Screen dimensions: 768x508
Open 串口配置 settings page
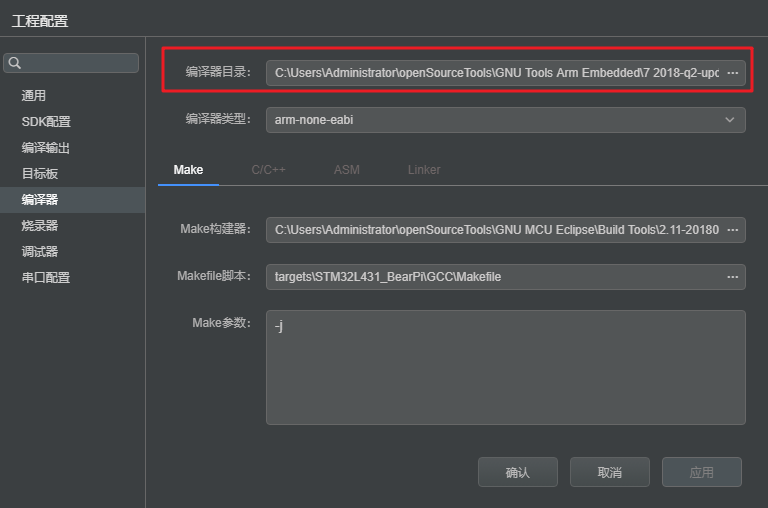click(x=72, y=277)
